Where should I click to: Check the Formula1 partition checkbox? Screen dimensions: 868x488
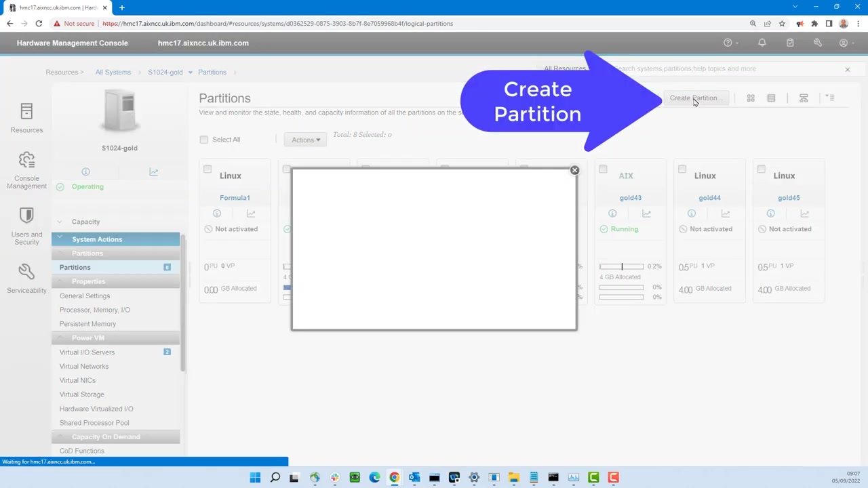(x=208, y=169)
